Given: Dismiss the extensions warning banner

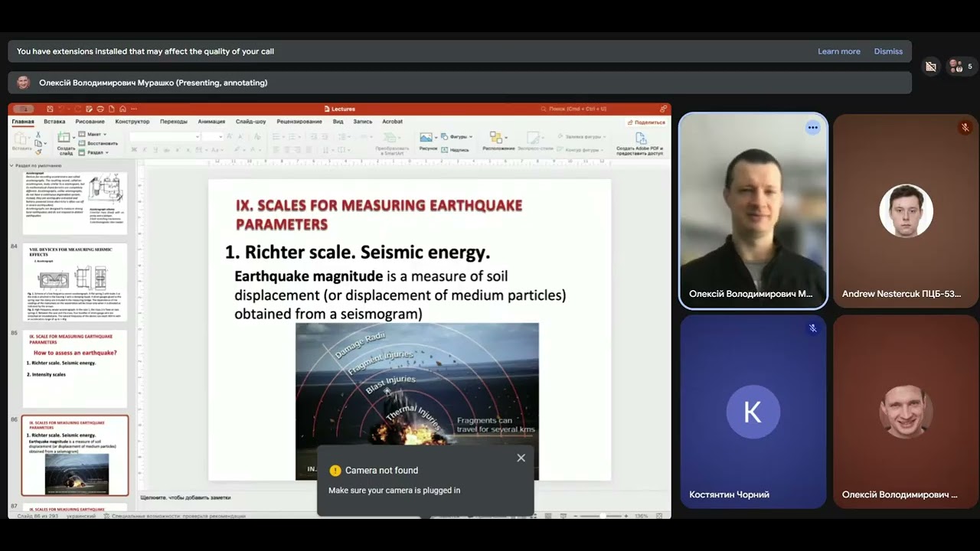Looking at the screenshot, I should 888,51.
